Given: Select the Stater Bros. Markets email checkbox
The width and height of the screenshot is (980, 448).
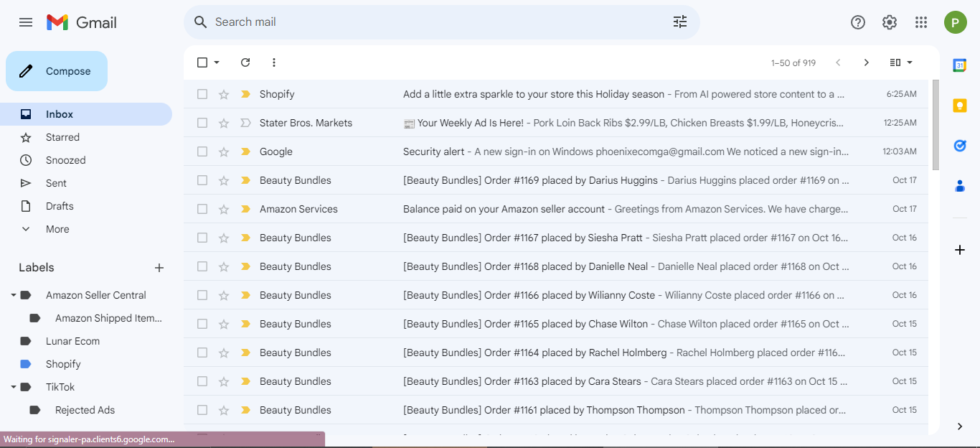Looking at the screenshot, I should point(202,123).
